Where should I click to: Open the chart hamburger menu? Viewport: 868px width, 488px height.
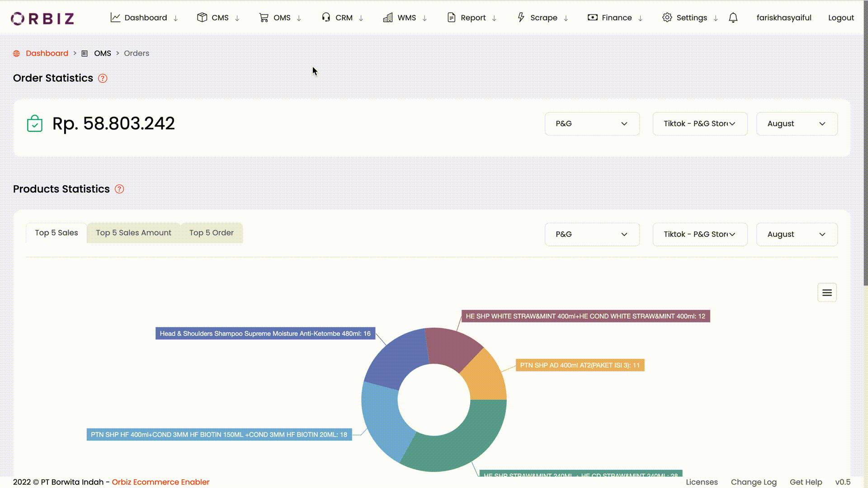tap(827, 292)
